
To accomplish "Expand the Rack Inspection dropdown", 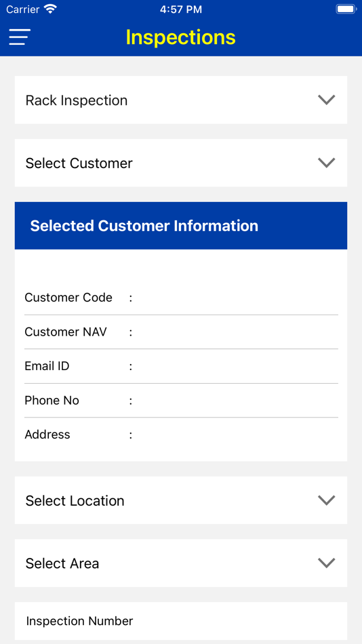I will coord(181,100).
